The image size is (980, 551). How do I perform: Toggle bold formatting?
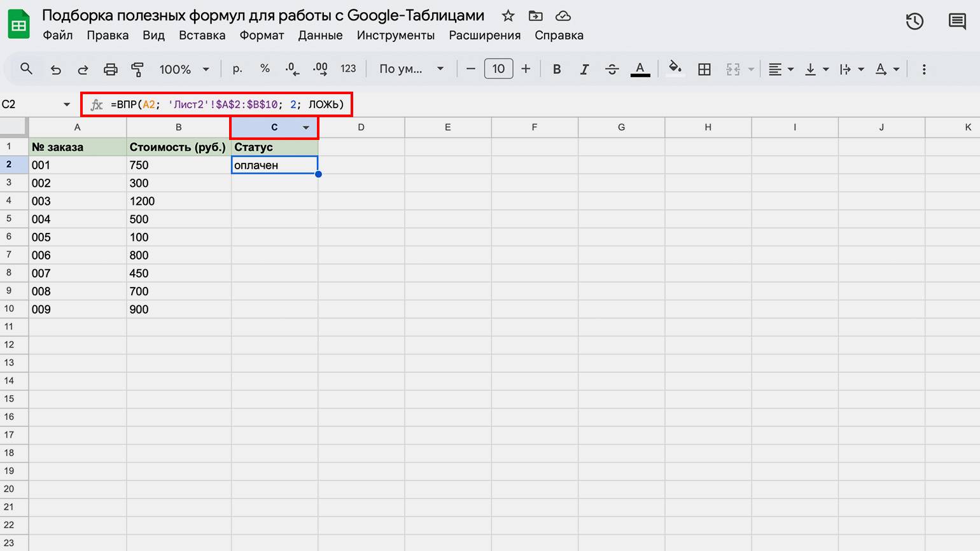pos(557,69)
